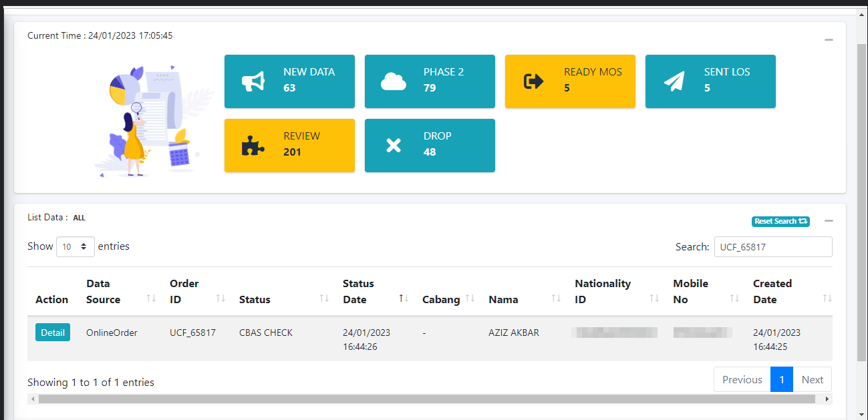Click the paper plane icon on SENT LOS
The height and width of the screenshot is (420, 868).
click(674, 81)
